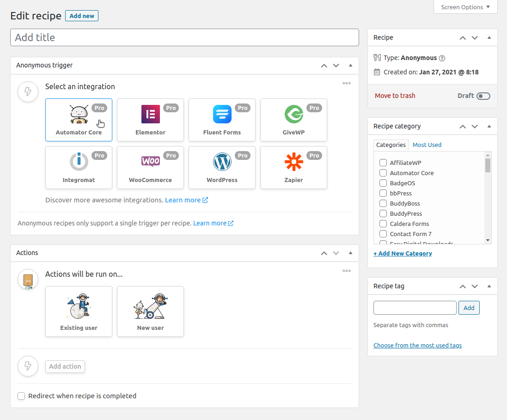Image resolution: width=507 pixels, height=420 pixels.
Task: Open Learn more about anonymous recipes
Action: click(214, 224)
